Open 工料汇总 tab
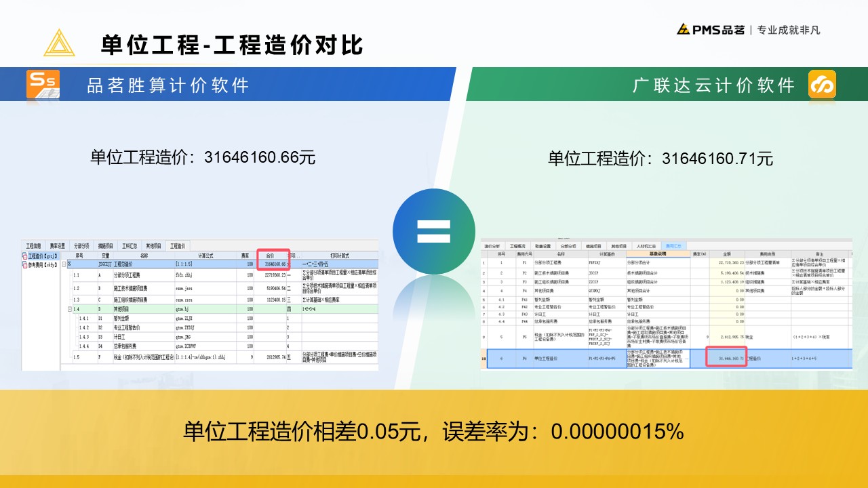 point(130,246)
